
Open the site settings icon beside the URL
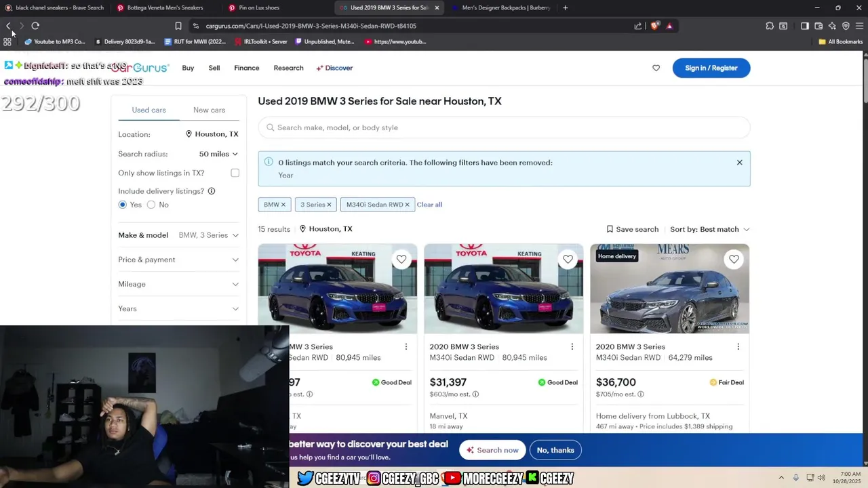(196, 26)
